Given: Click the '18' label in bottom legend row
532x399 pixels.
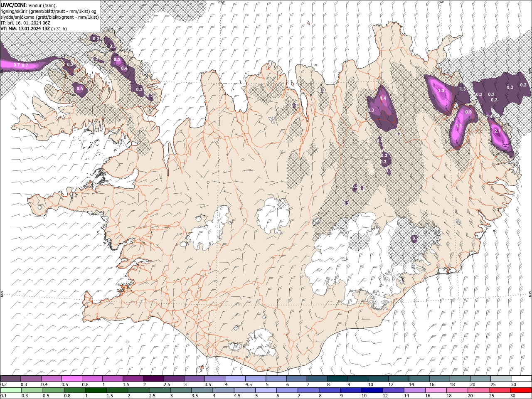Looking at the screenshot, I should click(448, 396).
